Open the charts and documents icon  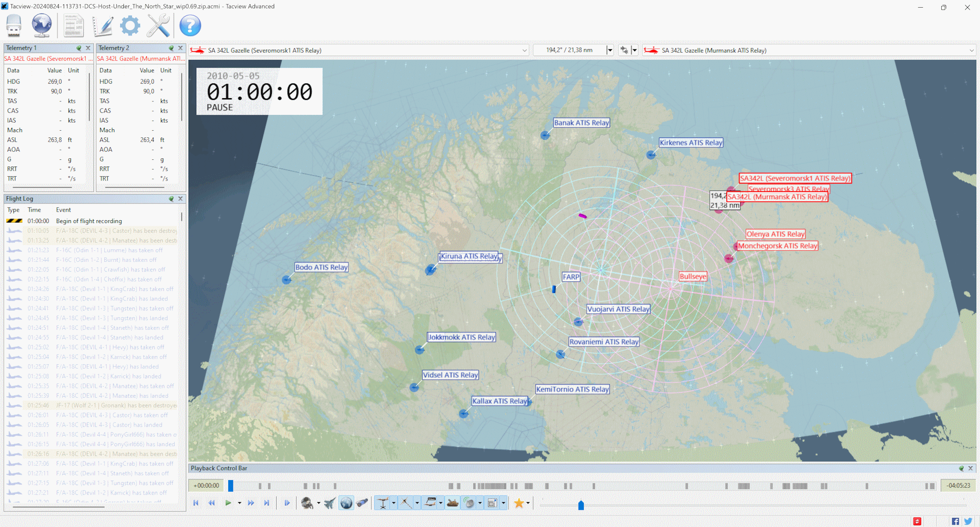point(73,25)
